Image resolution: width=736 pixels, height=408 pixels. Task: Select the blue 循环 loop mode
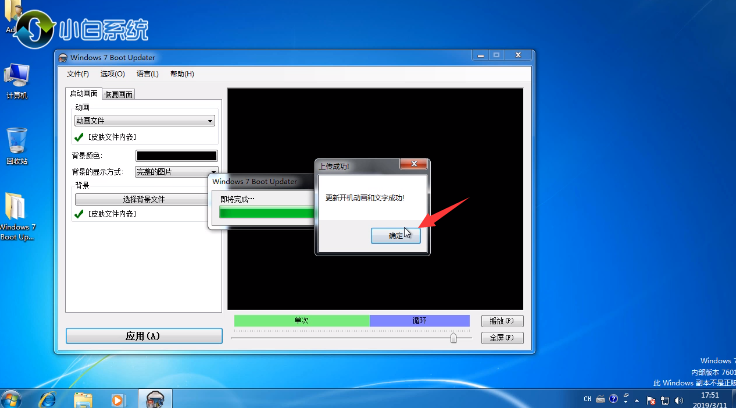click(x=420, y=321)
